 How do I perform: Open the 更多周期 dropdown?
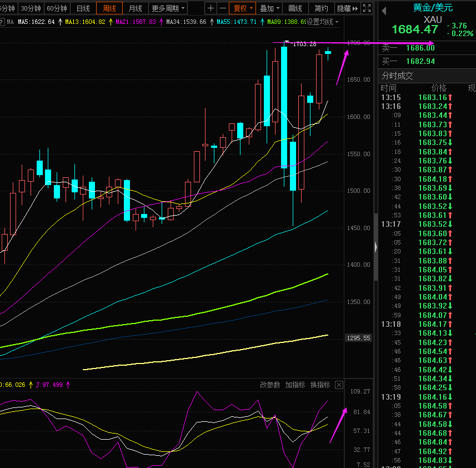click(x=168, y=8)
